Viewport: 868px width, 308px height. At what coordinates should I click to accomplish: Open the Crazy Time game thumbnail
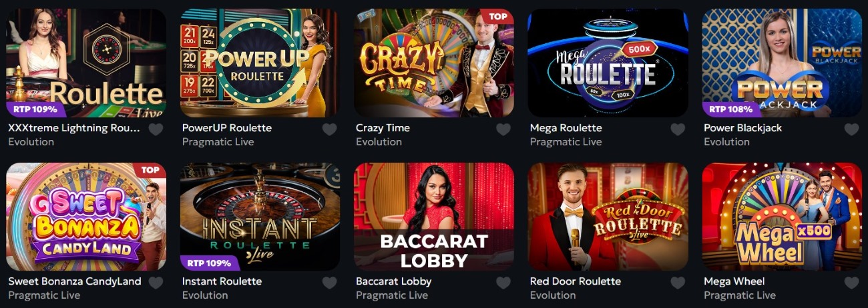(434, 63)
